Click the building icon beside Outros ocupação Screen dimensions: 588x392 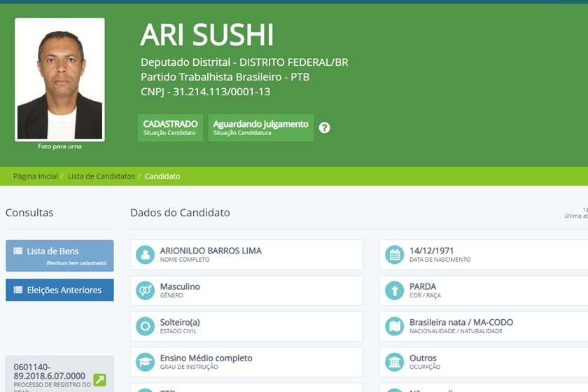coord(395,362)
